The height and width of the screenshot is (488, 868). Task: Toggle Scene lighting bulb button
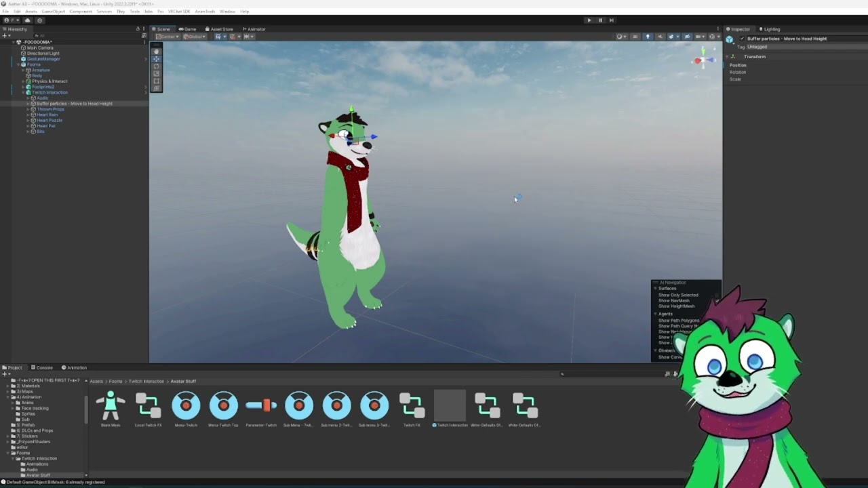tap(648, 37)
